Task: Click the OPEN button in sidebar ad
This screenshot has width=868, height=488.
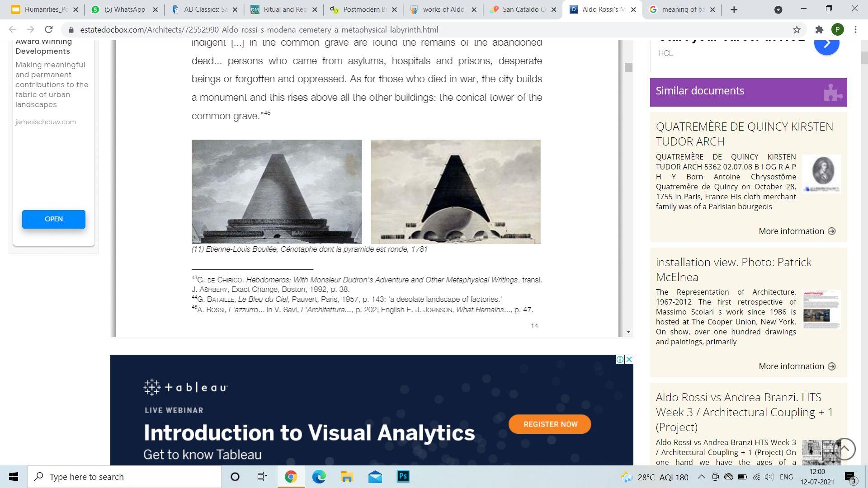Action: pos(54,219)
